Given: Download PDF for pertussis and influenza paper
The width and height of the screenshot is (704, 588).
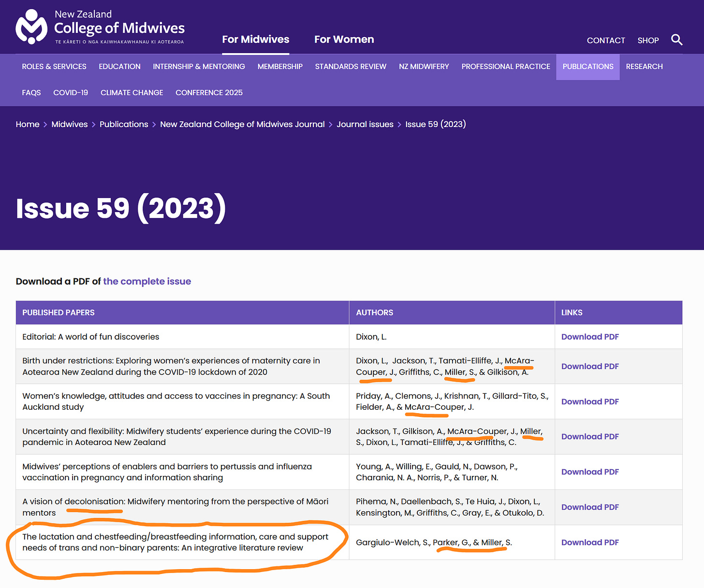Looking at the screenshot, I should [x=590, y=472].
